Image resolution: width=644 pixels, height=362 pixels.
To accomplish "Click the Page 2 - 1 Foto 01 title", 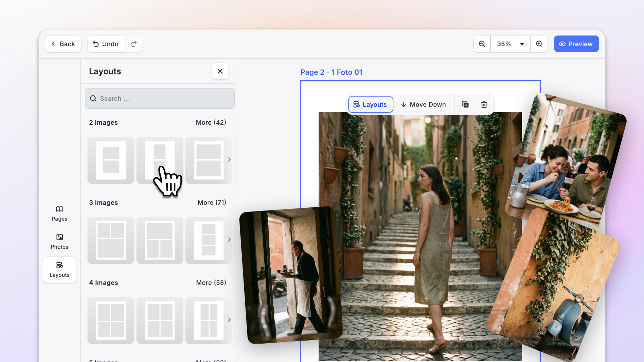I will [x=331, y=72].
